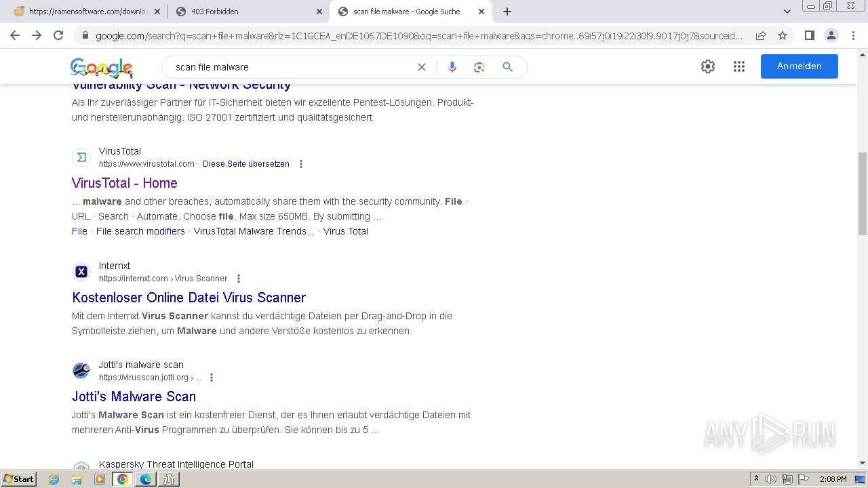Submit search with magnifier icon
This screenshot has height=488, width=868.
507,67
